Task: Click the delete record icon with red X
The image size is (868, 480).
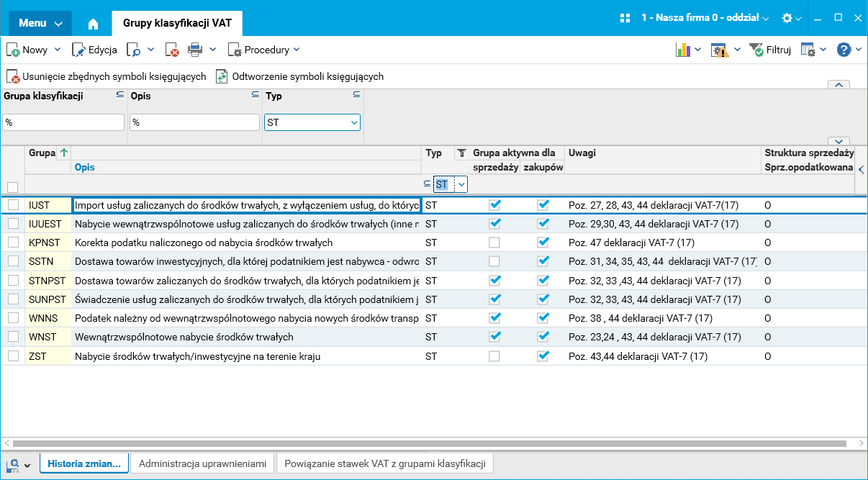Action: (x=172, y=50)
